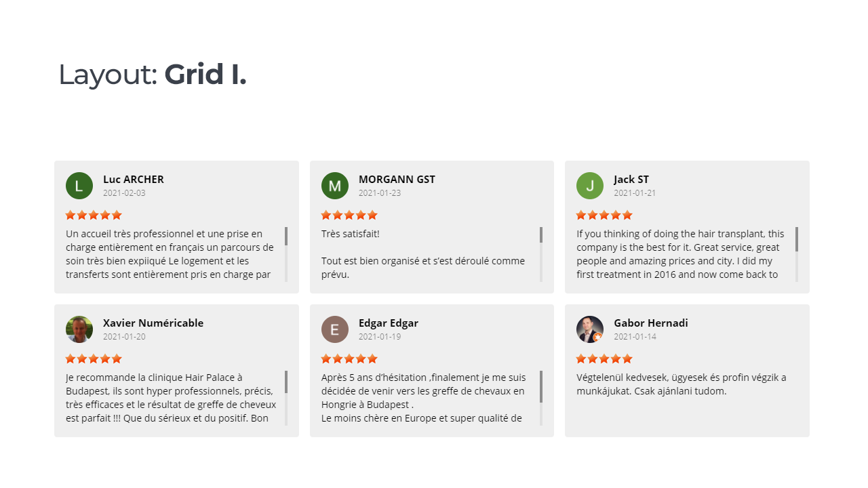Click scrollbar in Luc ARCHER review
868x488 pixels.
(286, 254)
